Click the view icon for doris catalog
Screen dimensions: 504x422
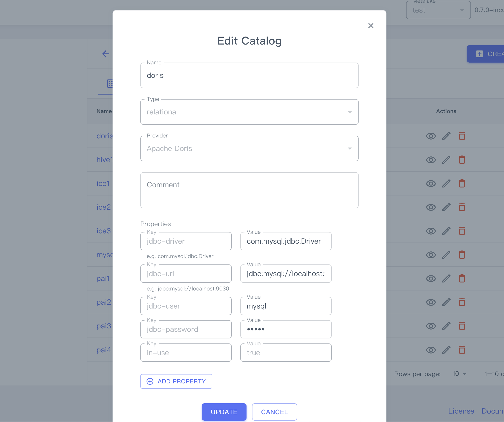(x=431, y=136)
